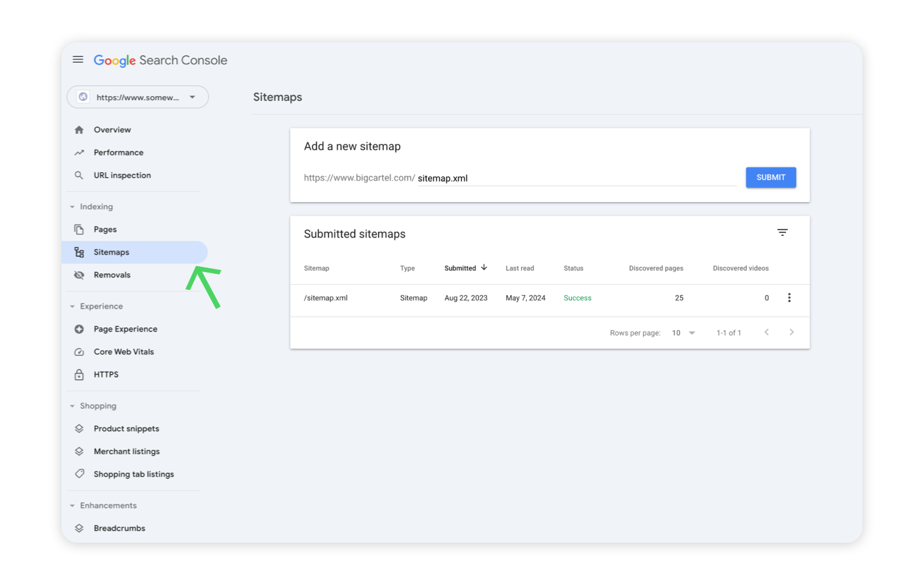
Task: Collapse the Indexing section
Action: pos(73,207)
